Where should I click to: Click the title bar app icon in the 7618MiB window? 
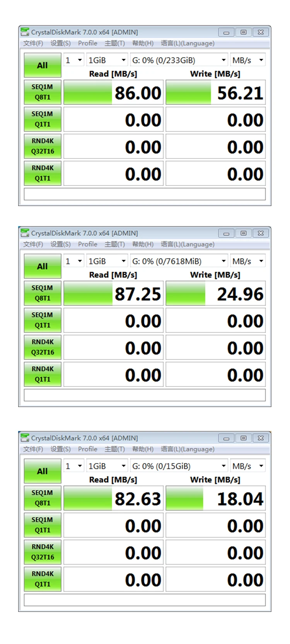[x=25, y=233]
